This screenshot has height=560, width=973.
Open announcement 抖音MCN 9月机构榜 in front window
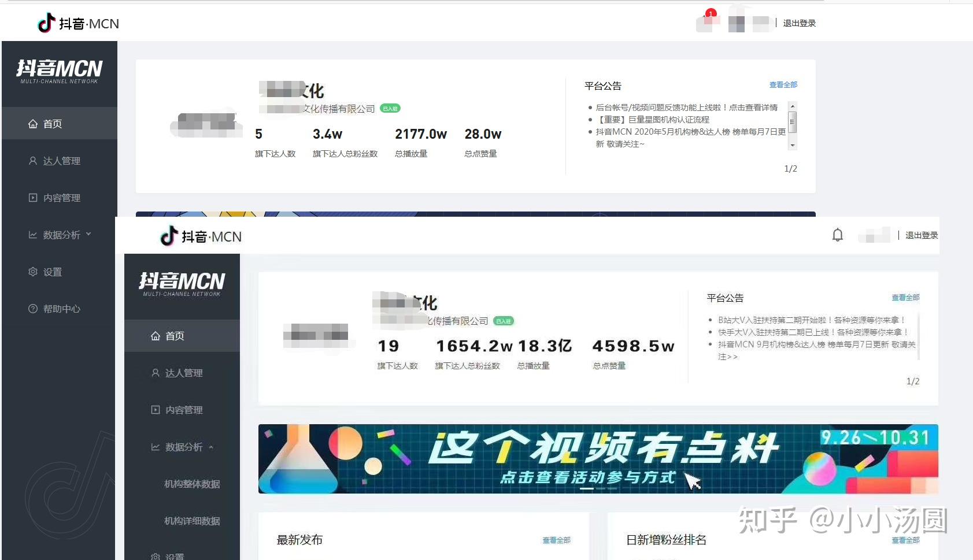pos(817,350)
